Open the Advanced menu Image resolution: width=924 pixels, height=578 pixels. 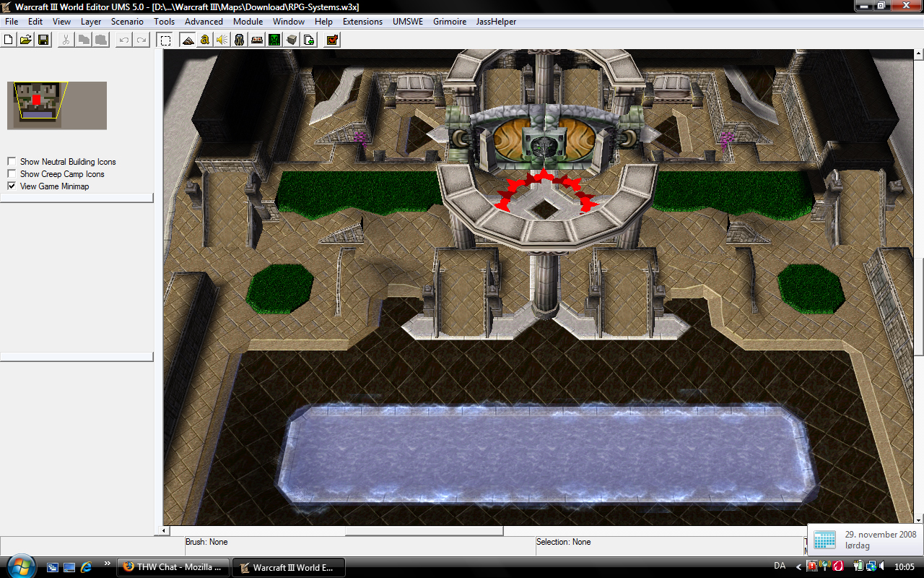click(x=204, y=22)
